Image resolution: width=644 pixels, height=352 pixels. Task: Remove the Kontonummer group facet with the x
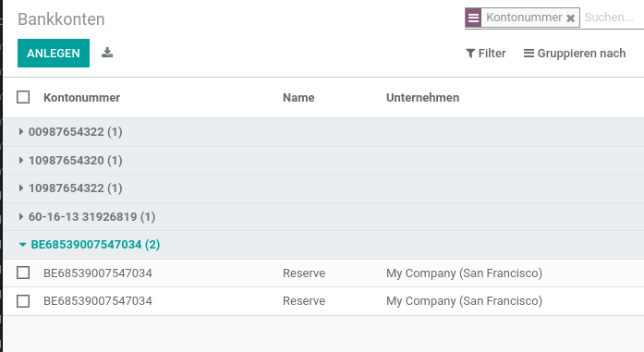coord(570,18)
